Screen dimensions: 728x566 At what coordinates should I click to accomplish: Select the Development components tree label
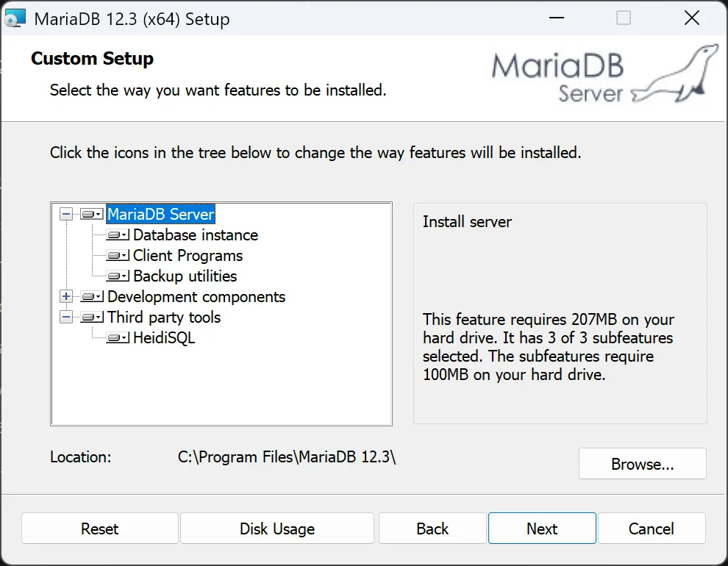coord(196,296)
